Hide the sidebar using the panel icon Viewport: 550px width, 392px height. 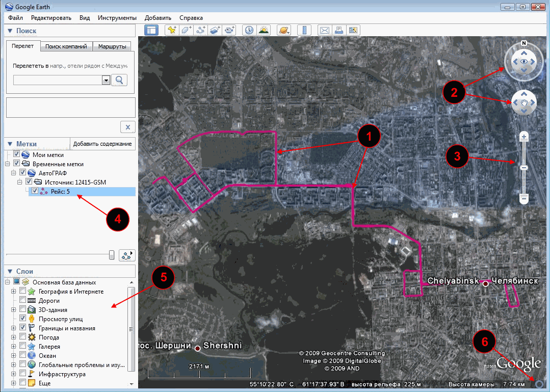tap(151, 30)
